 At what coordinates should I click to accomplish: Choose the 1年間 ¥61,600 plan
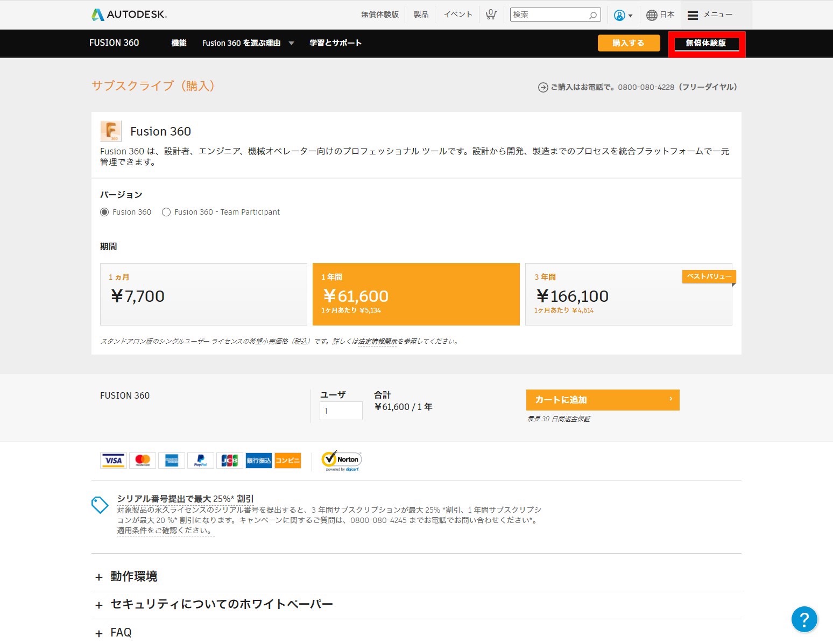[x=416, y=294]
